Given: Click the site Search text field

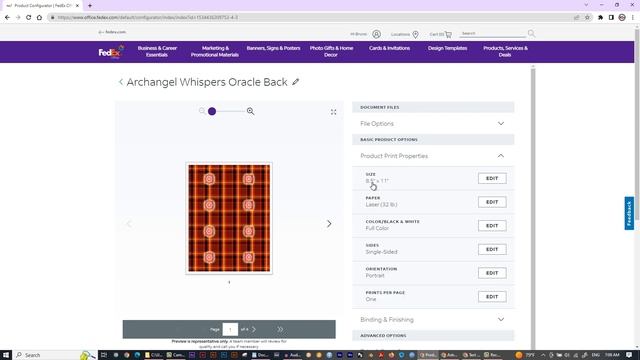Looking at the screenshot, I should [x=492, y=33].
